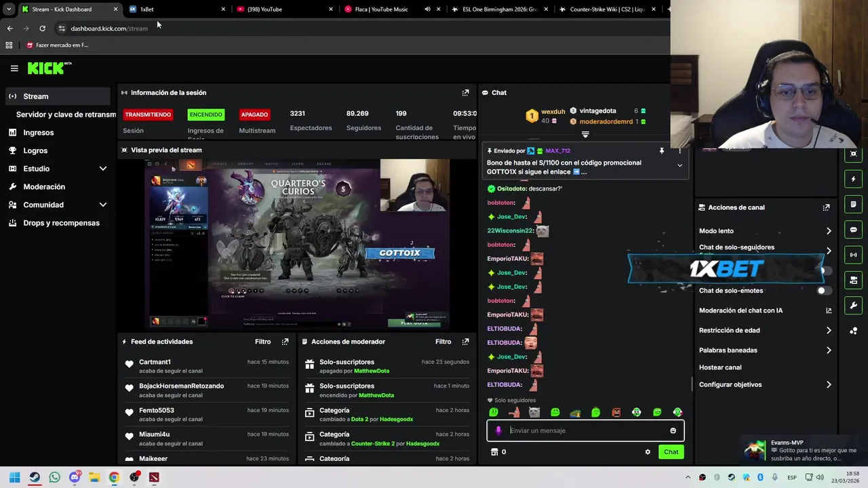Click the wrench icon in right rail

(x=853, y=306)
